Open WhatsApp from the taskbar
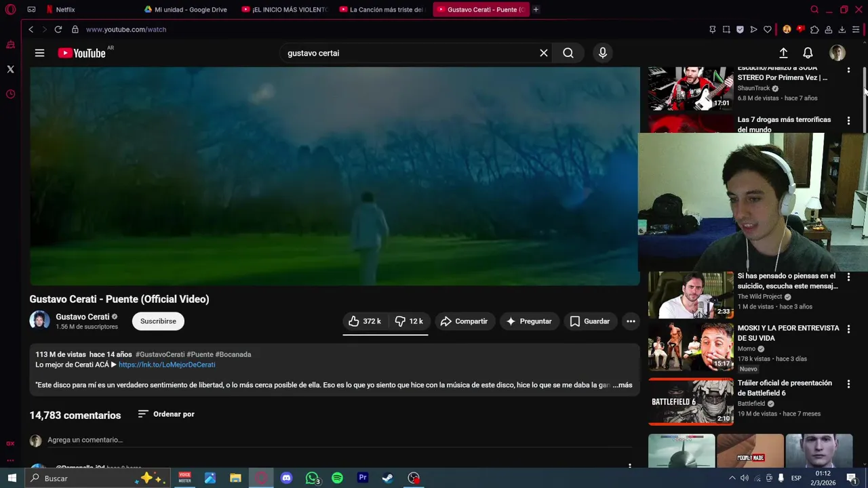The image size is (868, 488). click(x=312, y=478)
